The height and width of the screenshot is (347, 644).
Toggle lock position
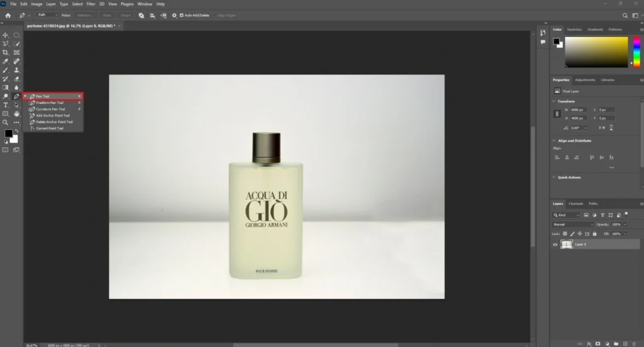579,234
